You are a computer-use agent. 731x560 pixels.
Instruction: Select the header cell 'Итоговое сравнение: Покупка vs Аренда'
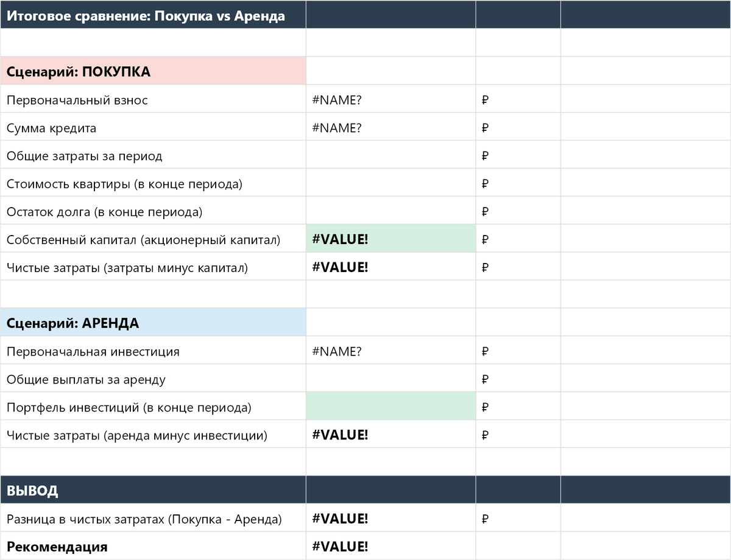[152, 15]
